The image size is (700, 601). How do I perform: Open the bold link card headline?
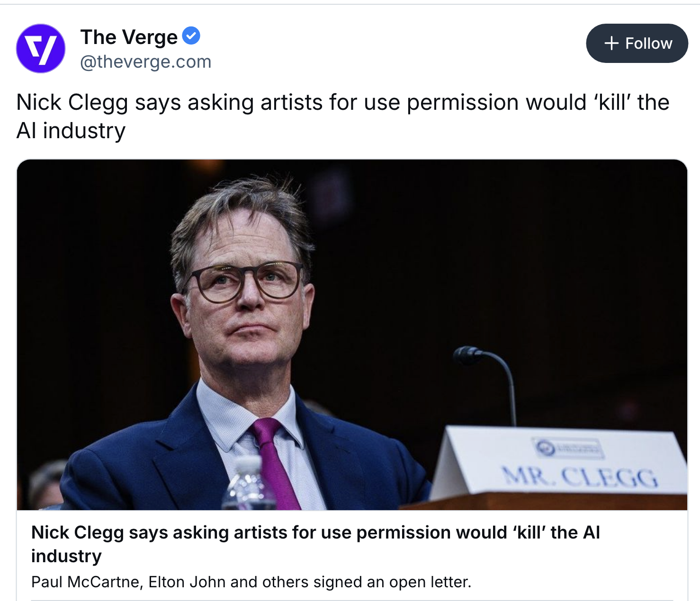coord(315,533)
